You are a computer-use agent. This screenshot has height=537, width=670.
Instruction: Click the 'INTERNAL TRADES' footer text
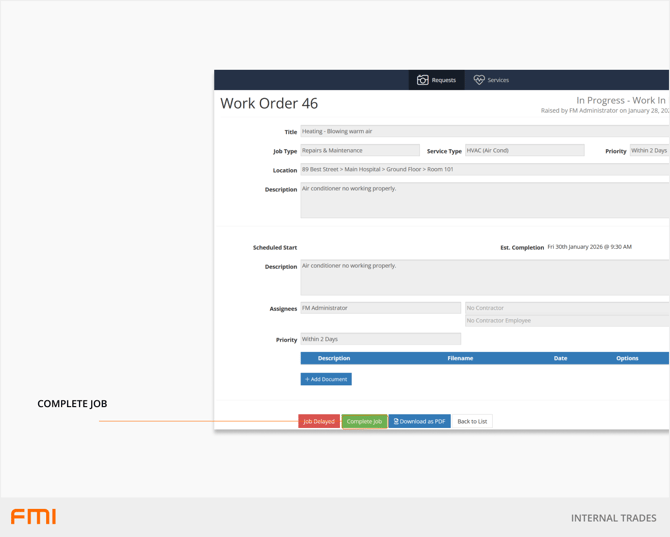coord(614,518)
